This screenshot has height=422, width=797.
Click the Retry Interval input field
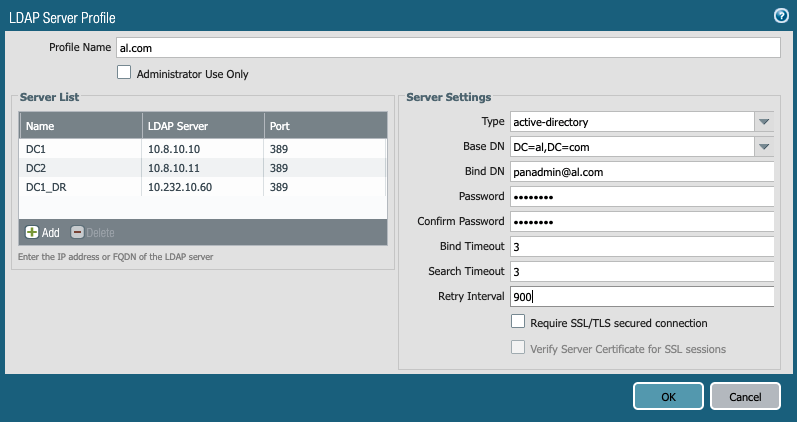point(642,297)
